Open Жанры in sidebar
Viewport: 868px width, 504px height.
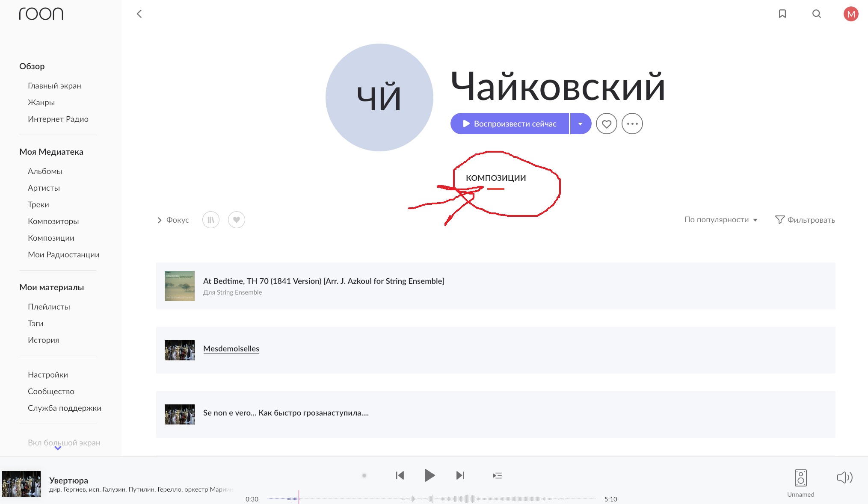click(x=41, y=102)
